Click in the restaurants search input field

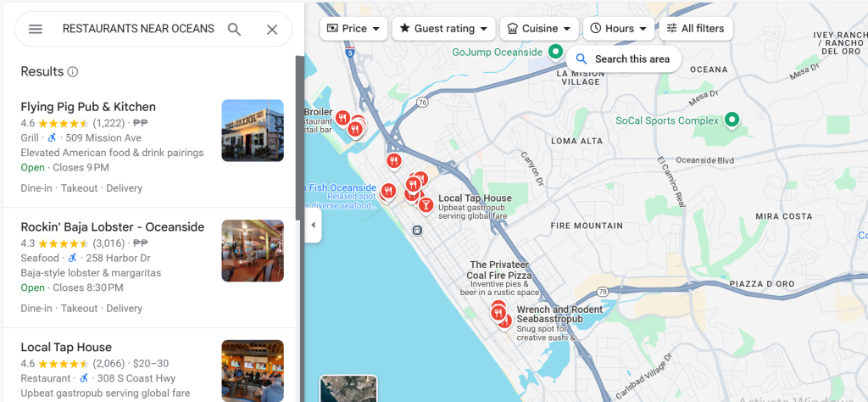point(138,29)
